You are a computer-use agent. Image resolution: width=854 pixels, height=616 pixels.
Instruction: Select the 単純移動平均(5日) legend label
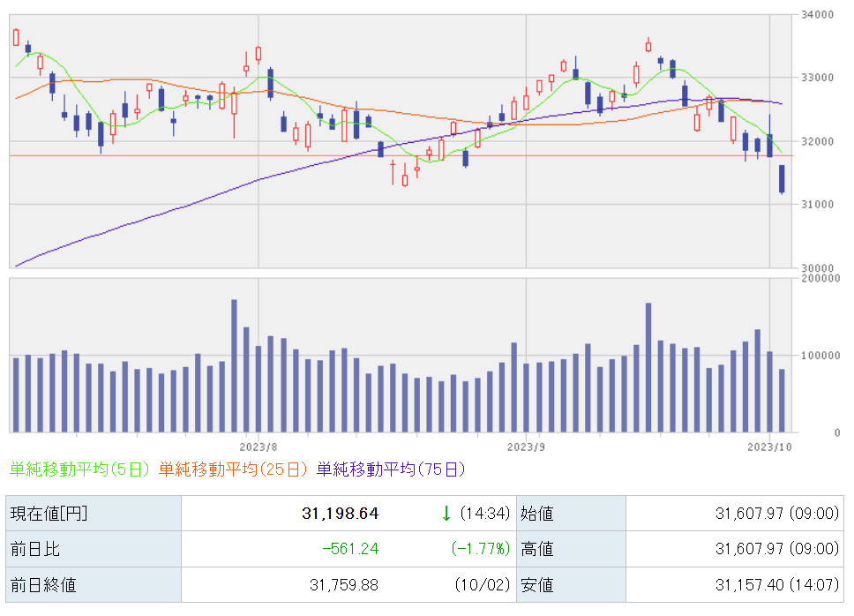pos(80,470)
